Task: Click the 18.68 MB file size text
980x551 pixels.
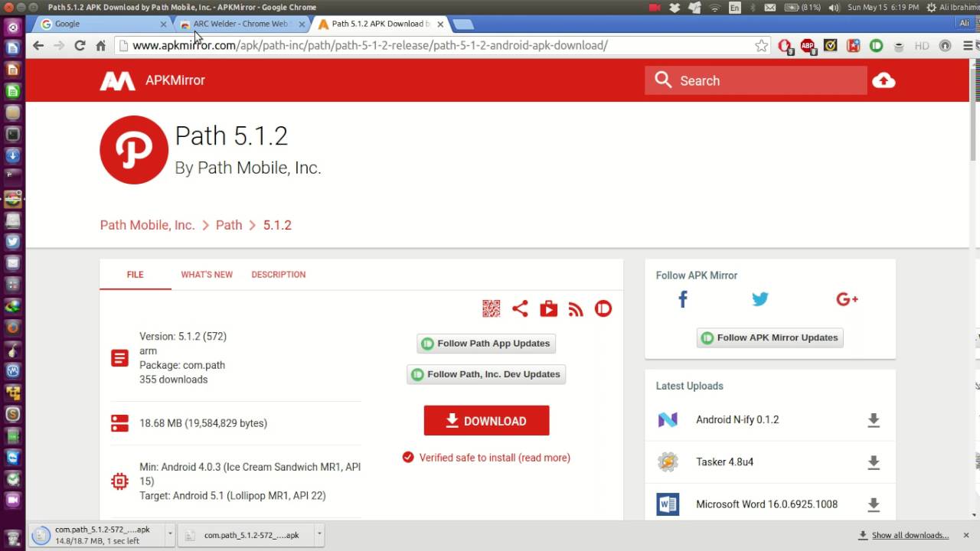Action: click(x=203, y=422)
